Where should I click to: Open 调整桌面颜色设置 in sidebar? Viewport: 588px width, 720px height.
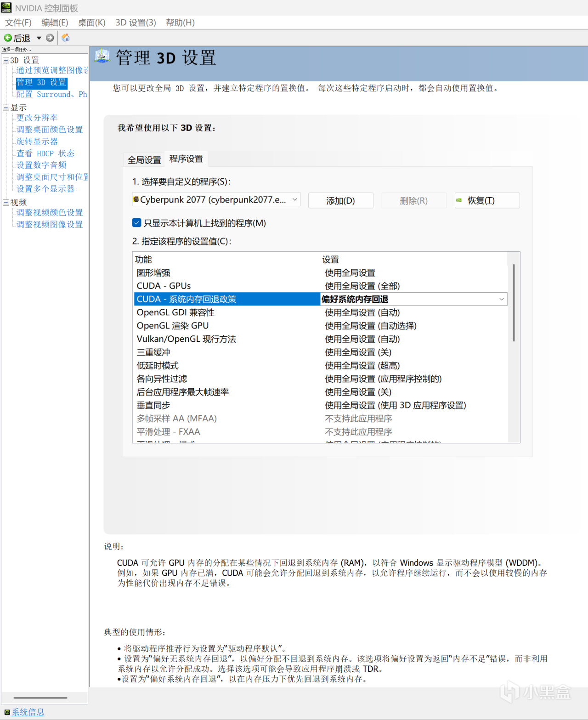tap(50, 130)
